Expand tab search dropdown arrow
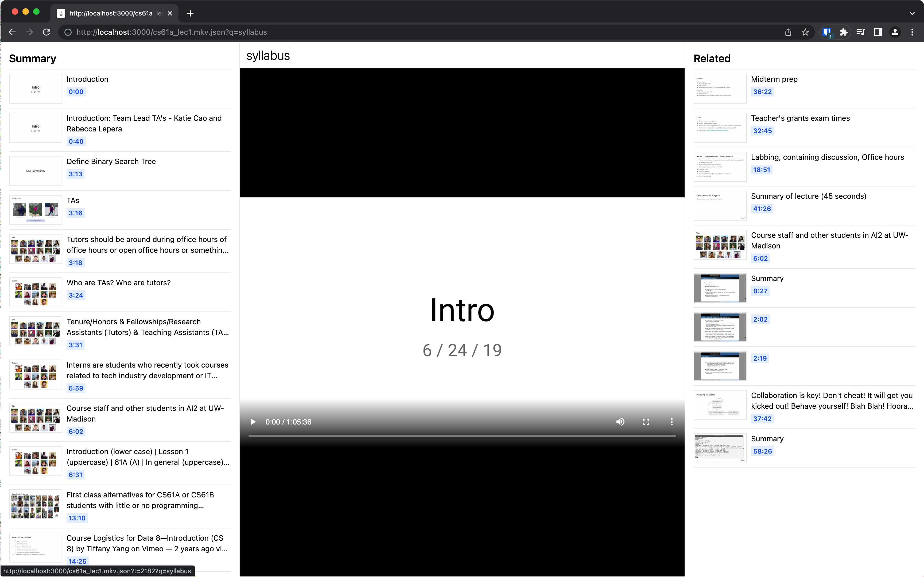This screenshot has width=924, height=577. click(912, 13)
